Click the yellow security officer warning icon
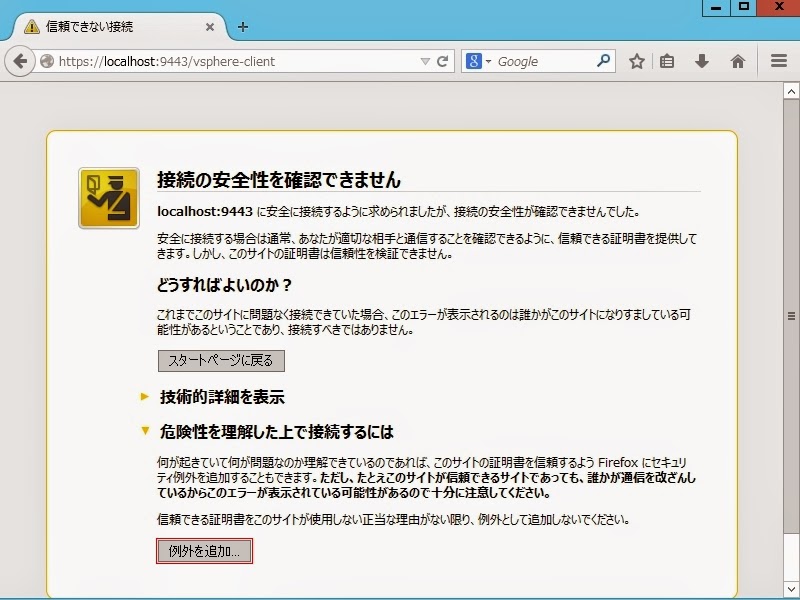The height and width of the screenshot is (600, 800). tap(109, 198)
